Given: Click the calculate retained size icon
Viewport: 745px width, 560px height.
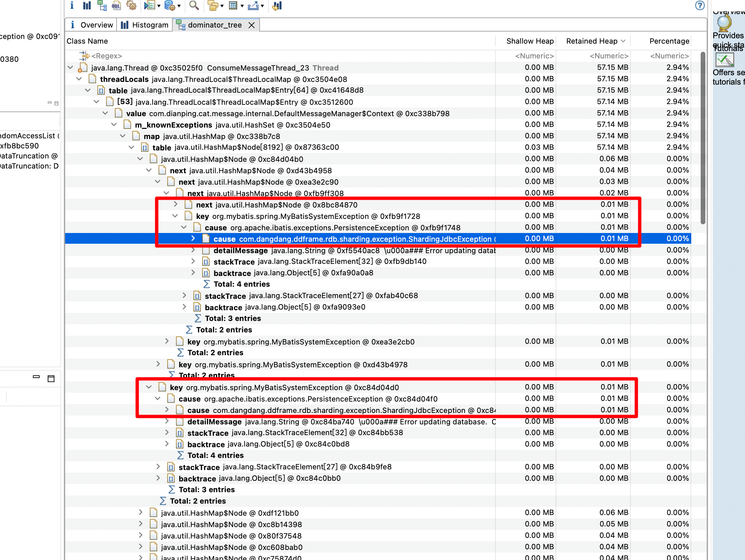Looking at the screenshot, I should tap(233, 5).
